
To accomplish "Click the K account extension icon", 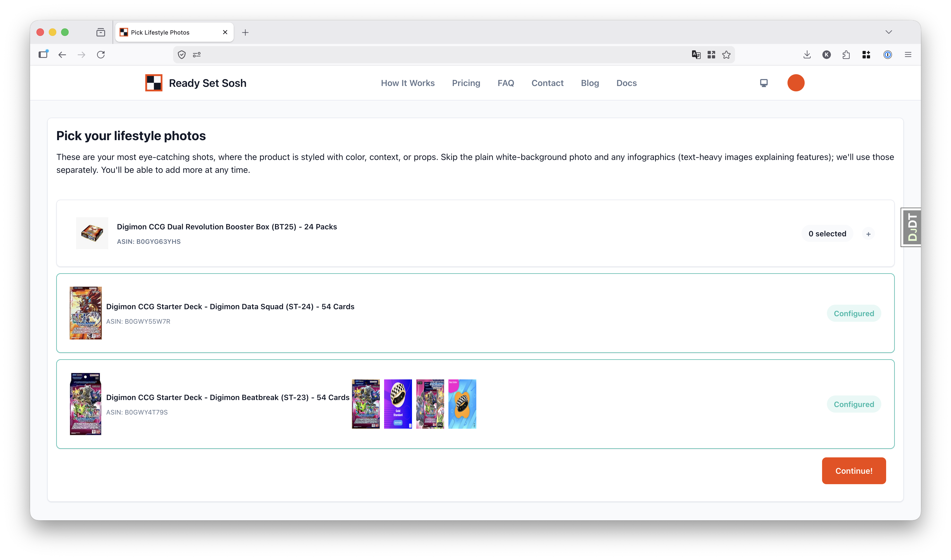I will [x=826, y=55].
